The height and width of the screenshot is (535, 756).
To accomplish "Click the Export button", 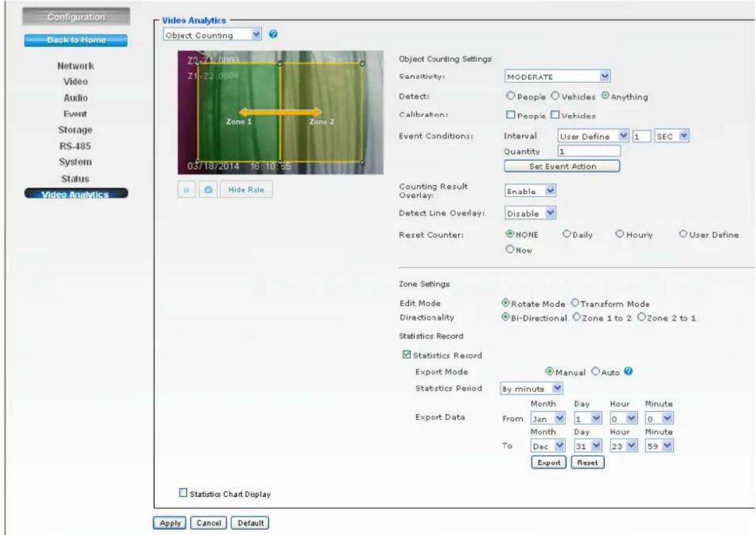I will [x=549, y=462].
